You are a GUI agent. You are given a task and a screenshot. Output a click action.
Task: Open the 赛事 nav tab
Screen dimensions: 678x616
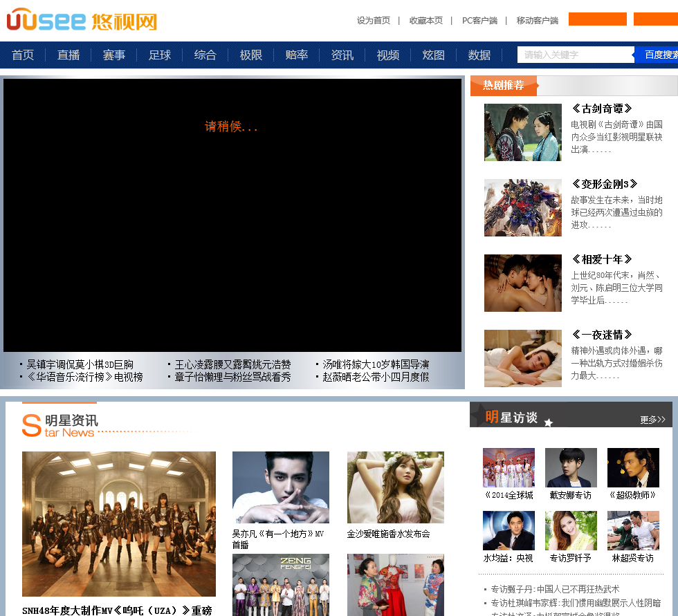coord(114,55)
